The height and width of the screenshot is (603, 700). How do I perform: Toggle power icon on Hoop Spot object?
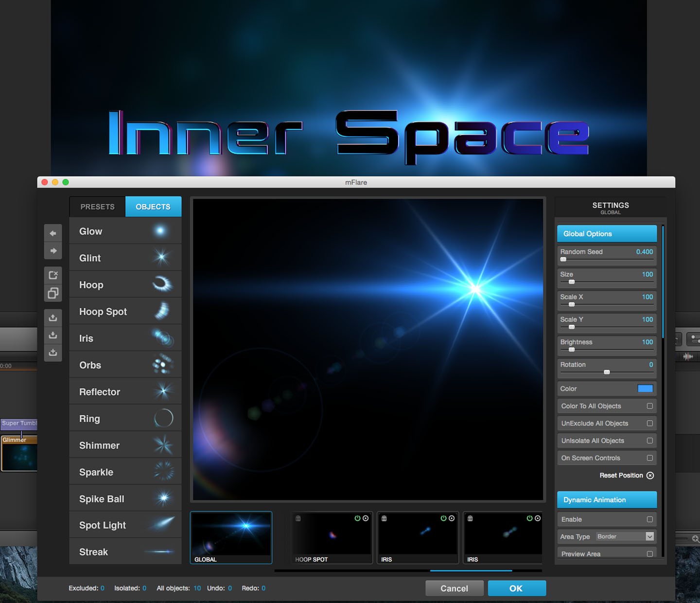coord(357,518)
